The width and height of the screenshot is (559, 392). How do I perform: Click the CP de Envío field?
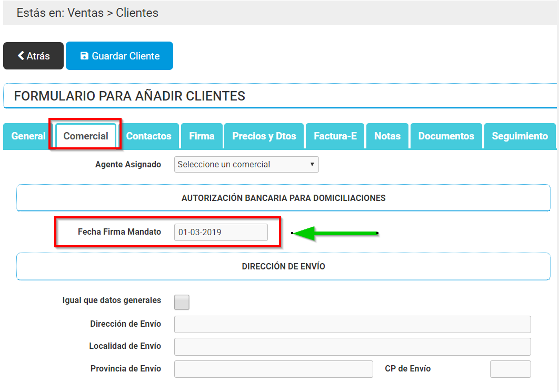pyautogui.click(x=511, y=369)
